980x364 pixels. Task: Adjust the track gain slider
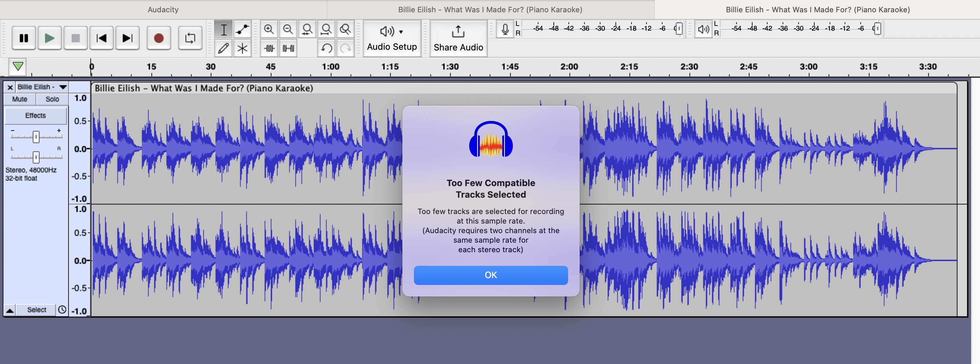point(35,137)
